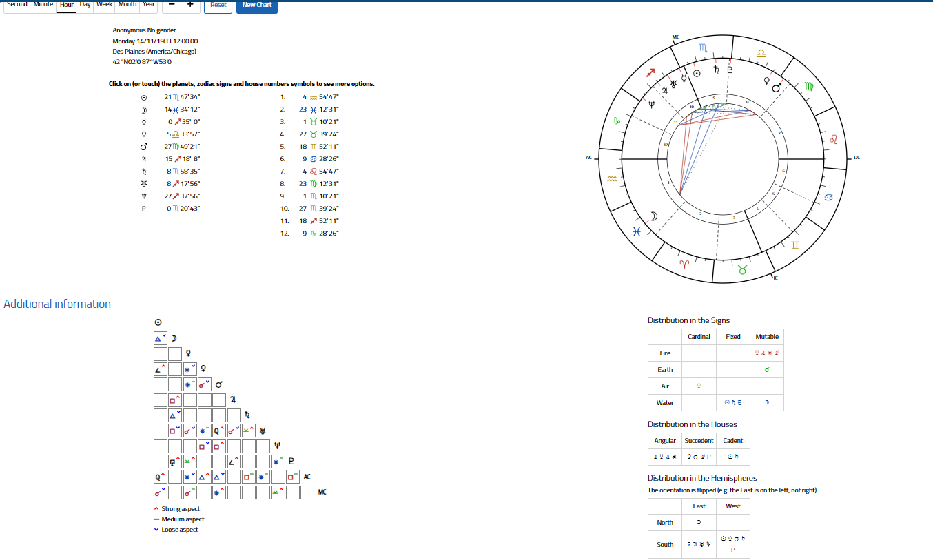
Task: Click Saturn symbol in planet positions list
Action: [x=143, y=172]
